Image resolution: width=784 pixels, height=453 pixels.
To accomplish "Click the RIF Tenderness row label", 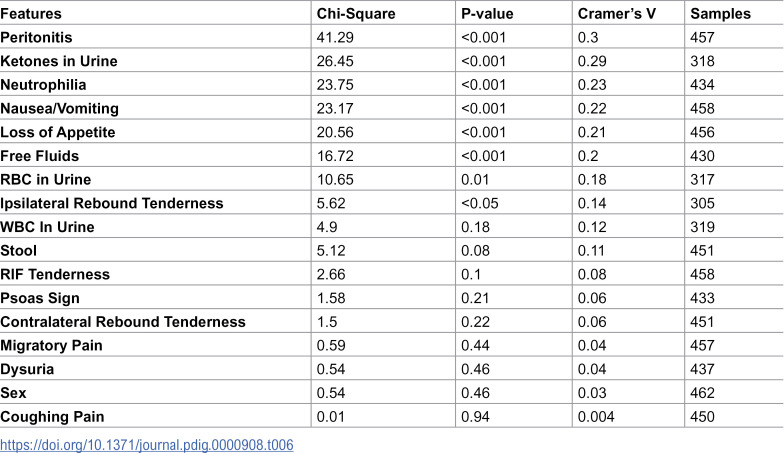I will [x=55, y=274].
